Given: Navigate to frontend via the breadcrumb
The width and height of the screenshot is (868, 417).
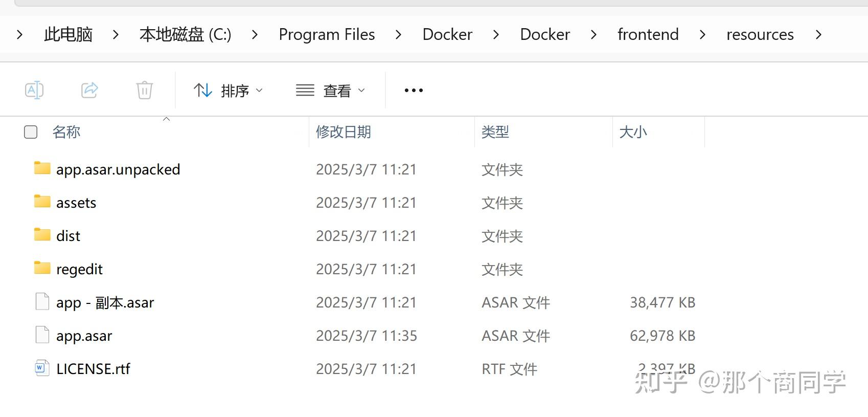Looking at the screenshot, I should tap(648, 34).
